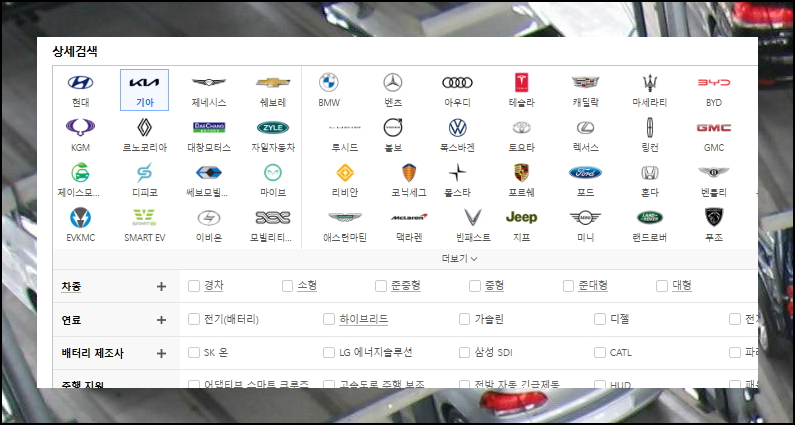Select the 디피코 brand logo
The width and height of the screenshot is (795, 425).
coord(144,172)
